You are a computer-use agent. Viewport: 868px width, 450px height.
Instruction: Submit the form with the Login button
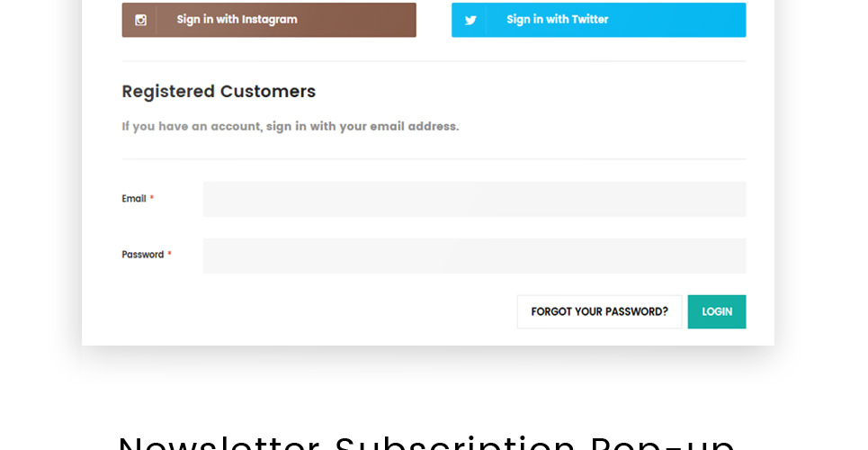point(717,311)
